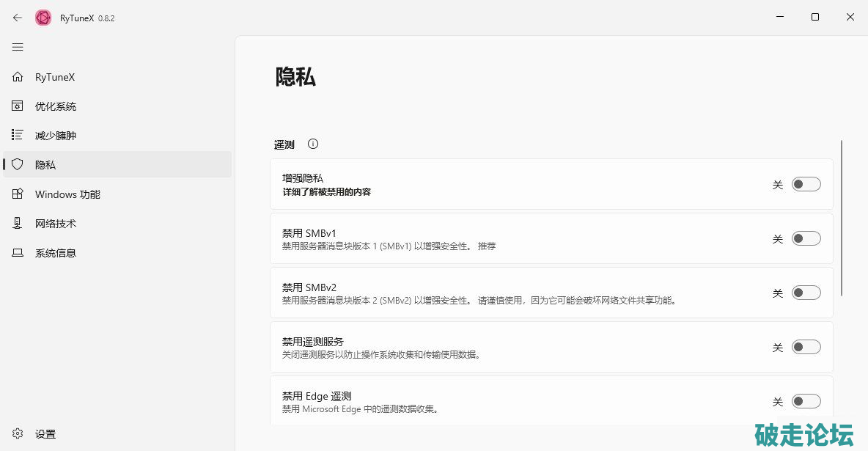This screenshot has height=451, width=868.
Task: Click the back arrow icon
Action: click(x=18, y=18)
